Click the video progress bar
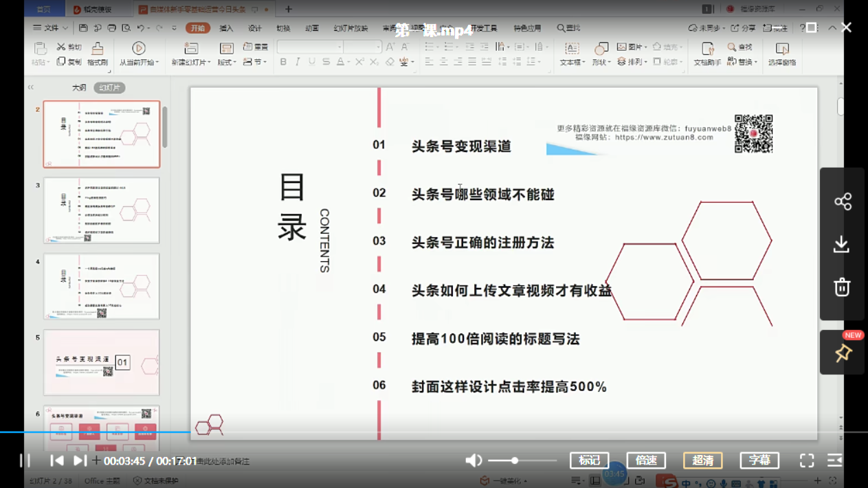Screen dimensions: 868x488 coord(434,432)
